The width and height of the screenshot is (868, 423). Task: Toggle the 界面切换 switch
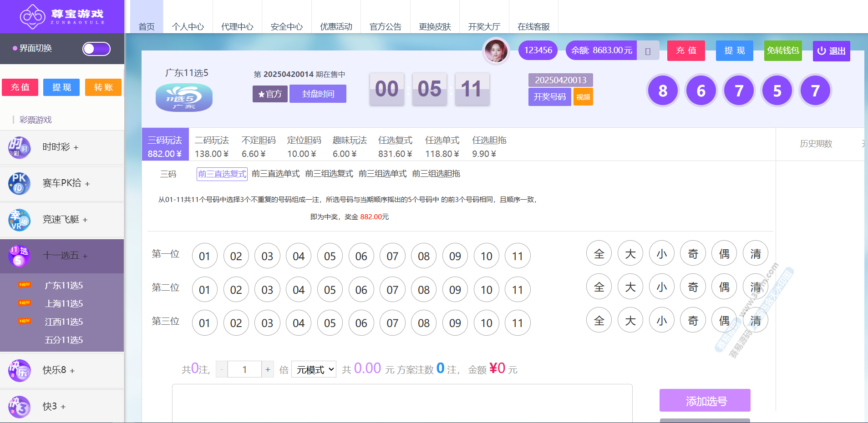click(x=96, y=49)
